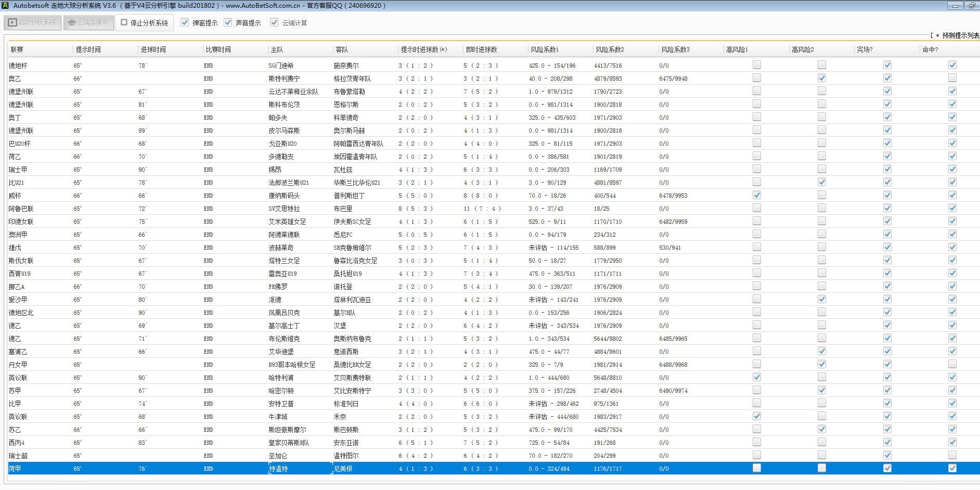
Task: Click the 预测提示列表 label
Action: click(960, 35)
